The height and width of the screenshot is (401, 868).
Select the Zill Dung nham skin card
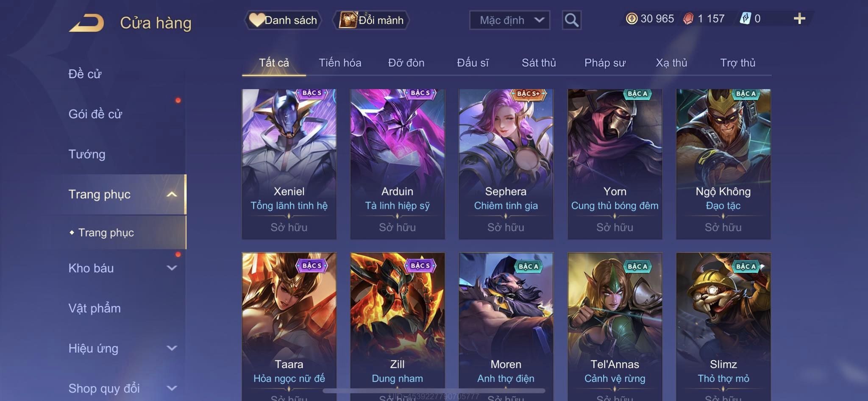click(x=398, y=326)
